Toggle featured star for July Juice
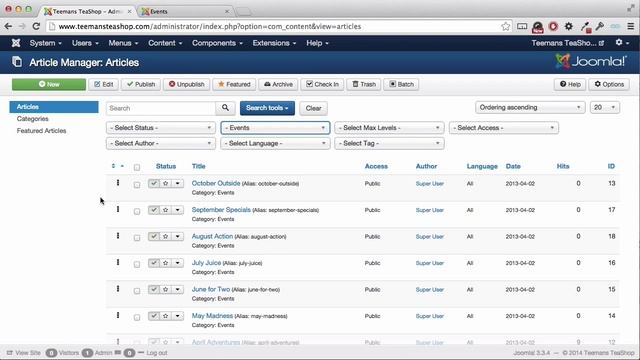Image resolution: width=640 pixels, height=360 pixels. (x=166, y=263)
